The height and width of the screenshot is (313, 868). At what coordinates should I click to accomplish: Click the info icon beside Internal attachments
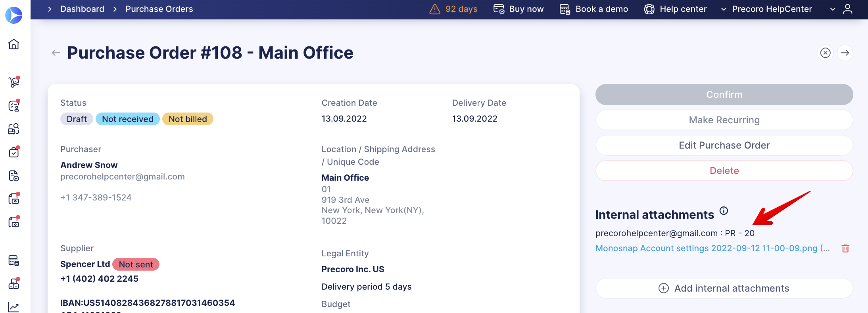[x=724, y=211]
